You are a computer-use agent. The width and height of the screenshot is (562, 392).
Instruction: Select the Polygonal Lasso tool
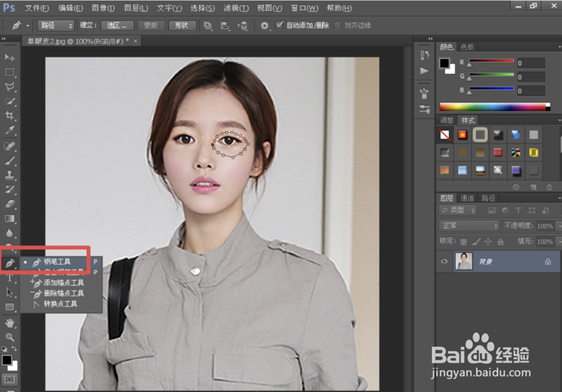10,86
